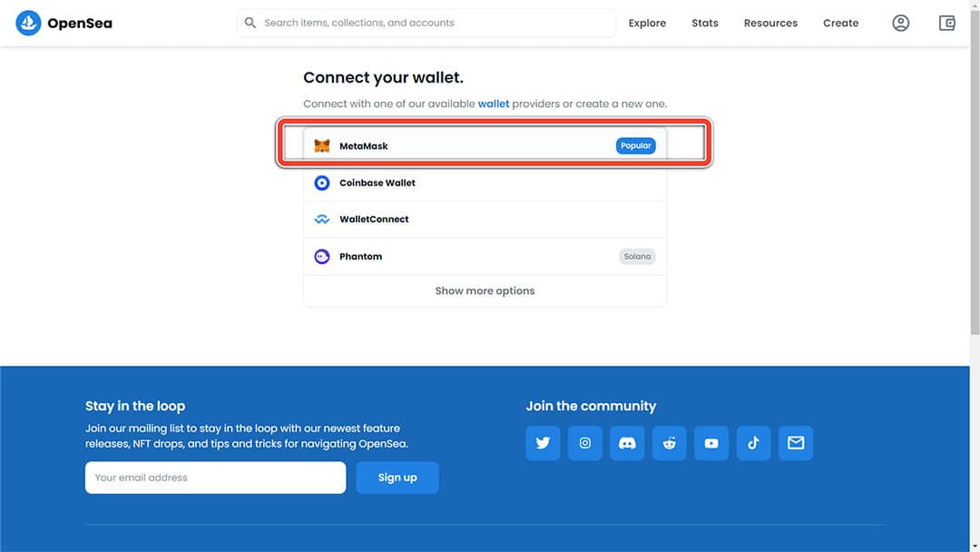980x552 pixels.
Task: Open the email newsletter icon
Action: (796, 443)
